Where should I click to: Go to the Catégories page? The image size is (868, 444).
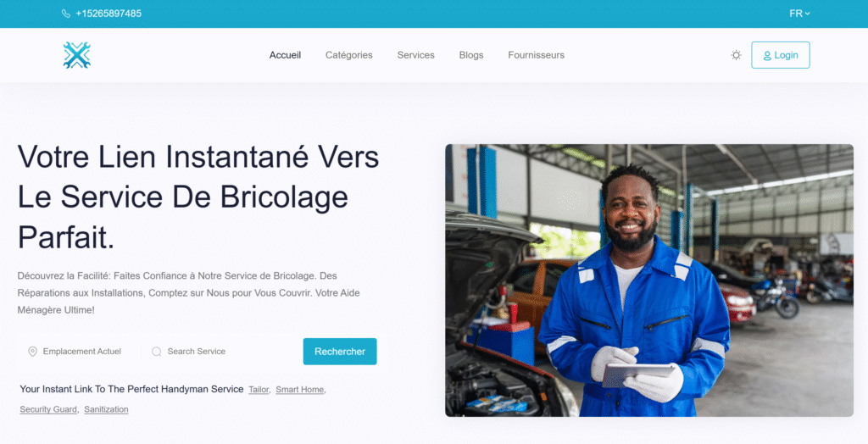348,55
